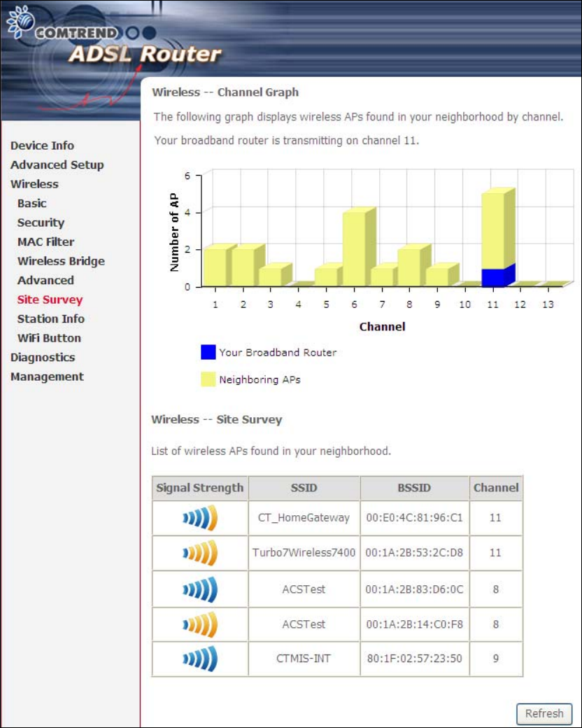The height and width of the screenshot is (728, 582).
Task: Open Advanced Setup in sidebar
Action: point(57,164)
